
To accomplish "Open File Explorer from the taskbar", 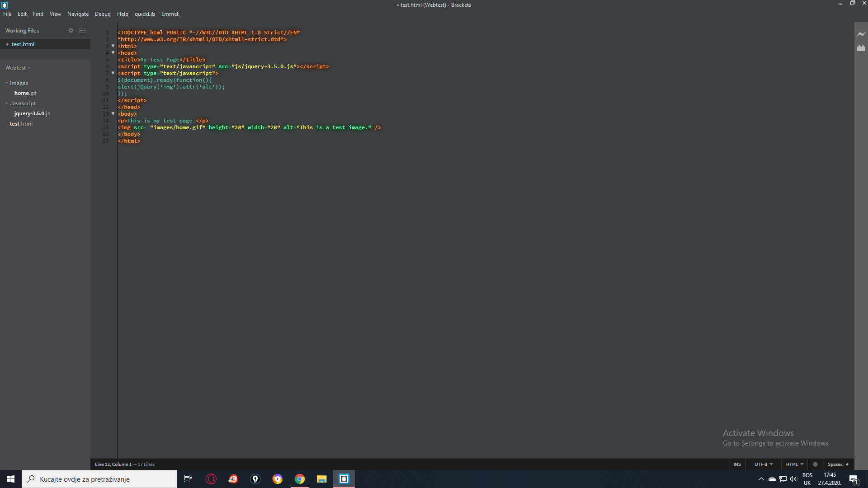I will coord(321,479).
